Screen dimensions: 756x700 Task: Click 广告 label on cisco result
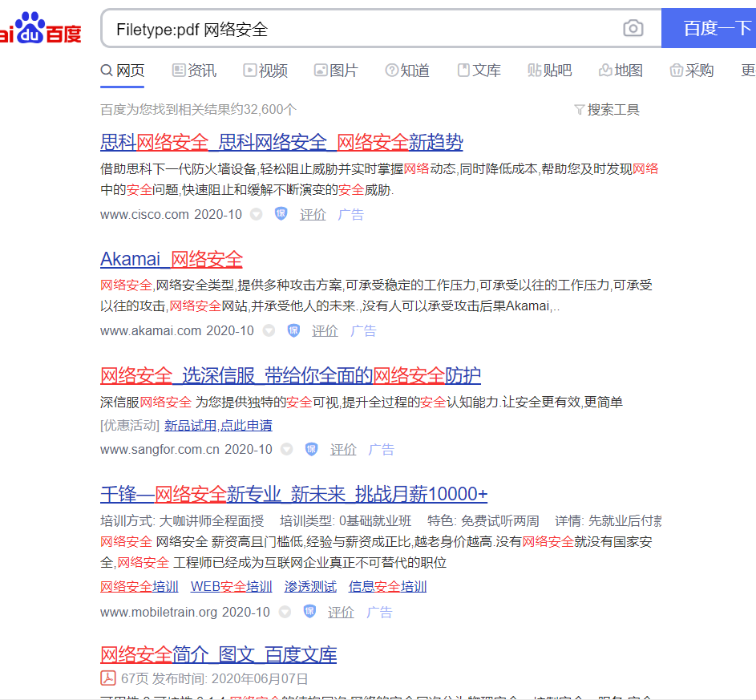coord(351,215)
